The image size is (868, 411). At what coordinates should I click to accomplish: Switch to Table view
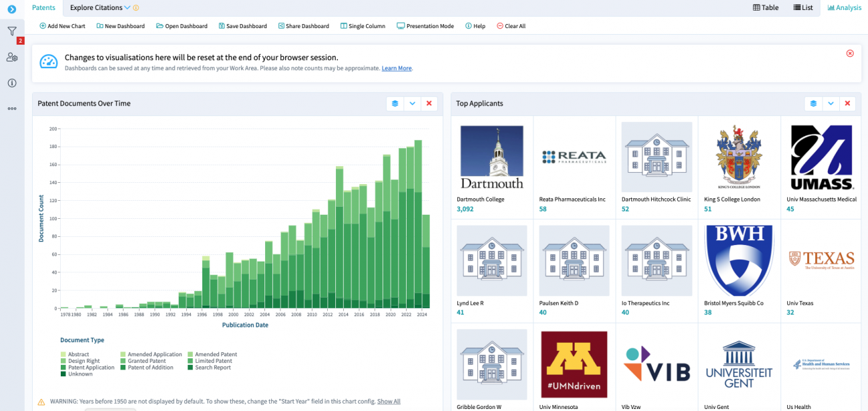[x=765, y=8]
